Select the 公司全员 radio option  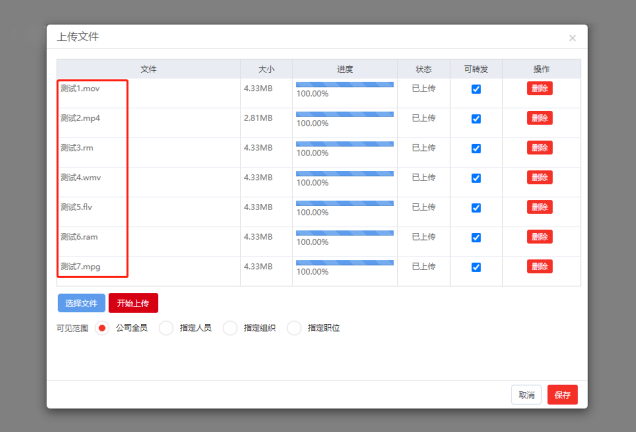[x=102, y=328]
